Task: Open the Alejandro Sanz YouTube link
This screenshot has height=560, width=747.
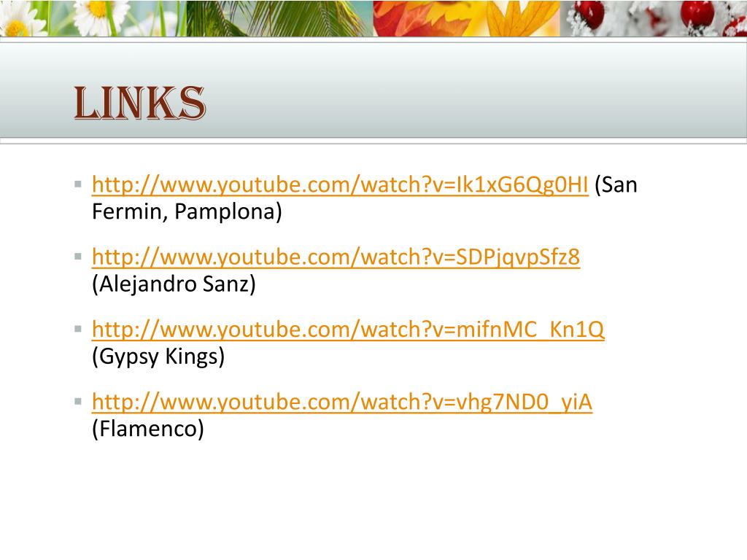Action: (336, 257)
